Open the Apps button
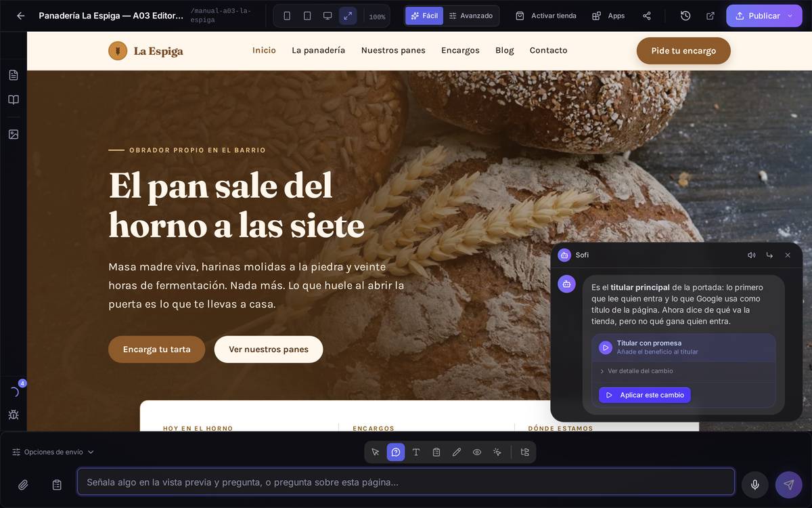Viewport: 812px width, 508px height. [608, 16]
